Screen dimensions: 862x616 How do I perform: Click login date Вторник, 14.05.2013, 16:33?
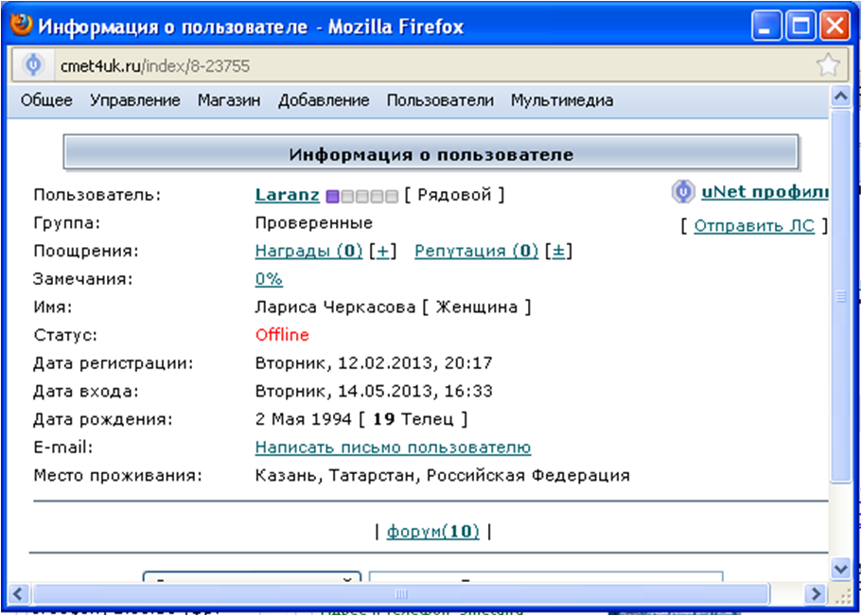point(374,392)
